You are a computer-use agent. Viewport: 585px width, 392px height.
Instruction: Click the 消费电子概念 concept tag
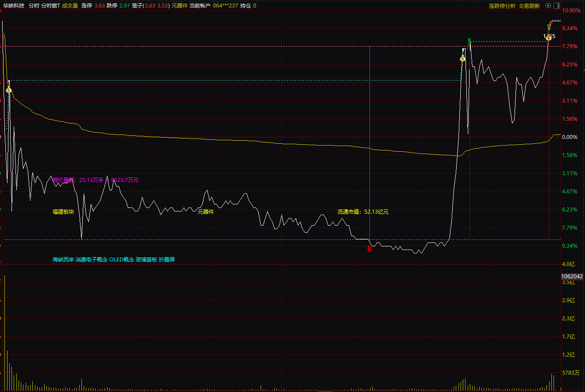(92, 260)
